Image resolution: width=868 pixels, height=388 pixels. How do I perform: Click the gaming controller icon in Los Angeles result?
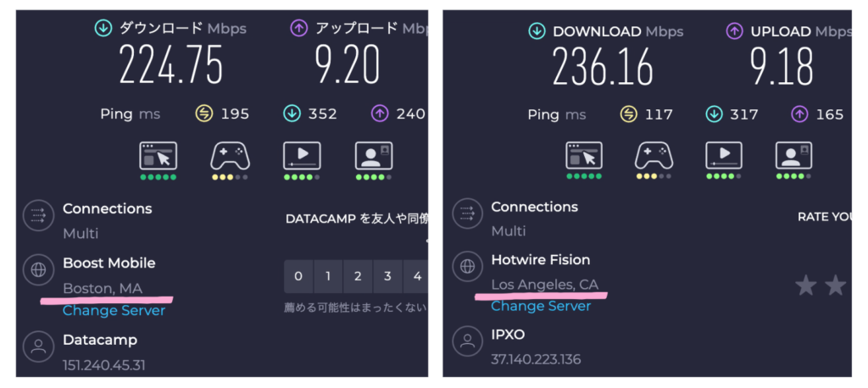(654, 155)
